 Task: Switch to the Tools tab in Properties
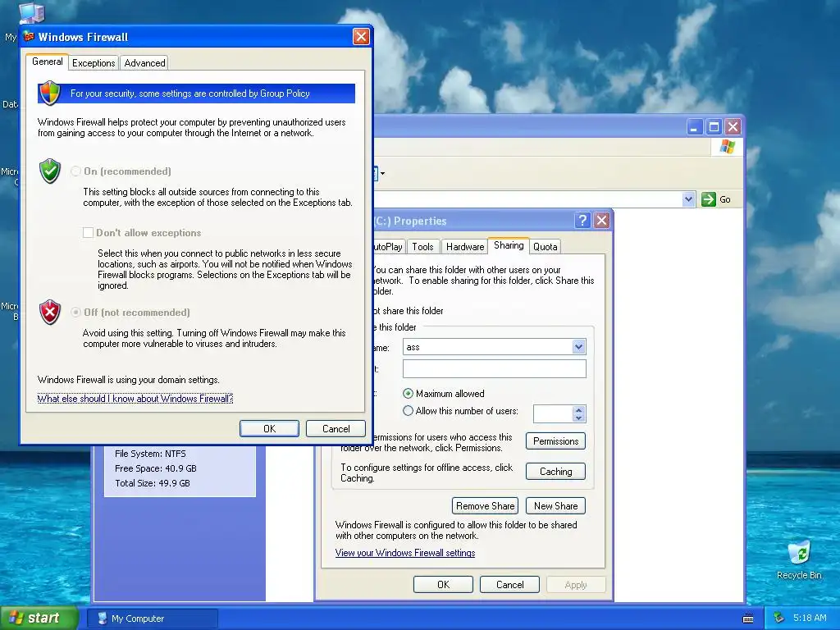pos(422,246)
